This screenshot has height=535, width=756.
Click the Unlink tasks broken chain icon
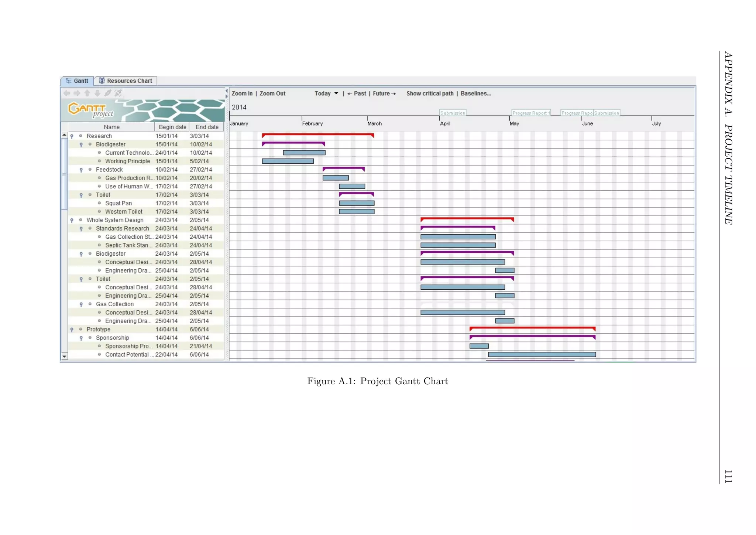118,93
